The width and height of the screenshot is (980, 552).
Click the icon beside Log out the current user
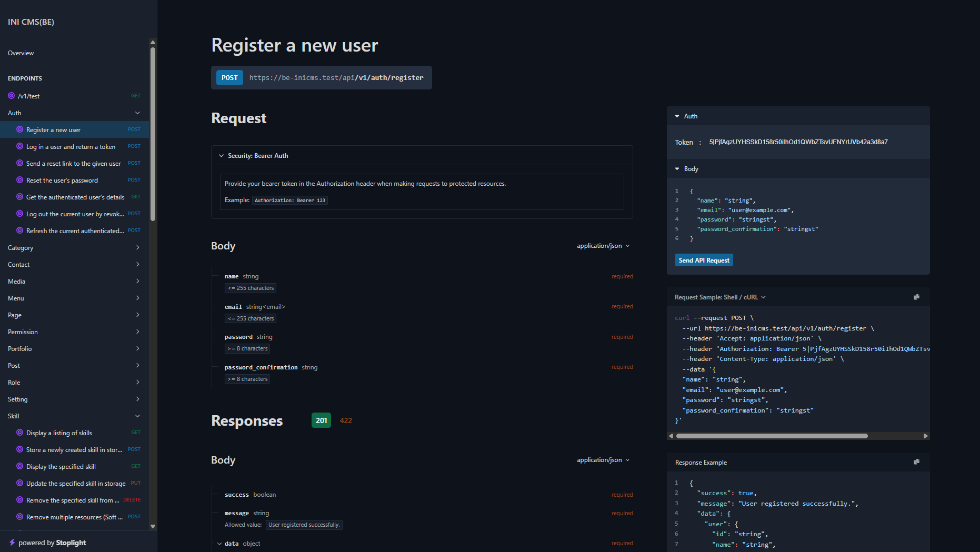coord(19,214)
